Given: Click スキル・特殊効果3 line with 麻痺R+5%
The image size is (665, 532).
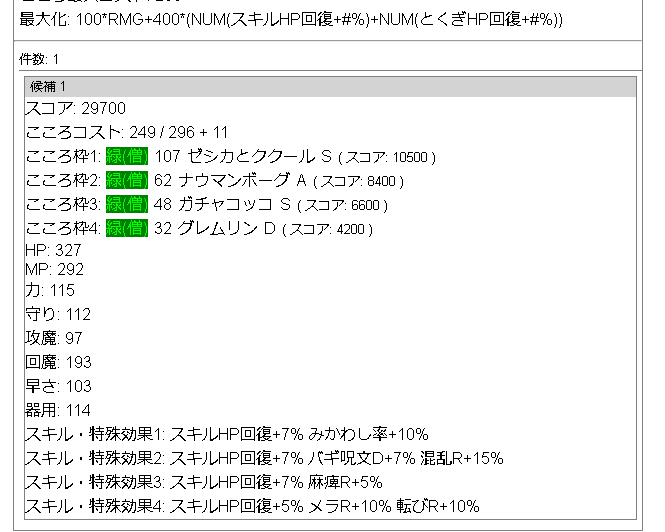Looking at the screenshot, I should [204, 482].
